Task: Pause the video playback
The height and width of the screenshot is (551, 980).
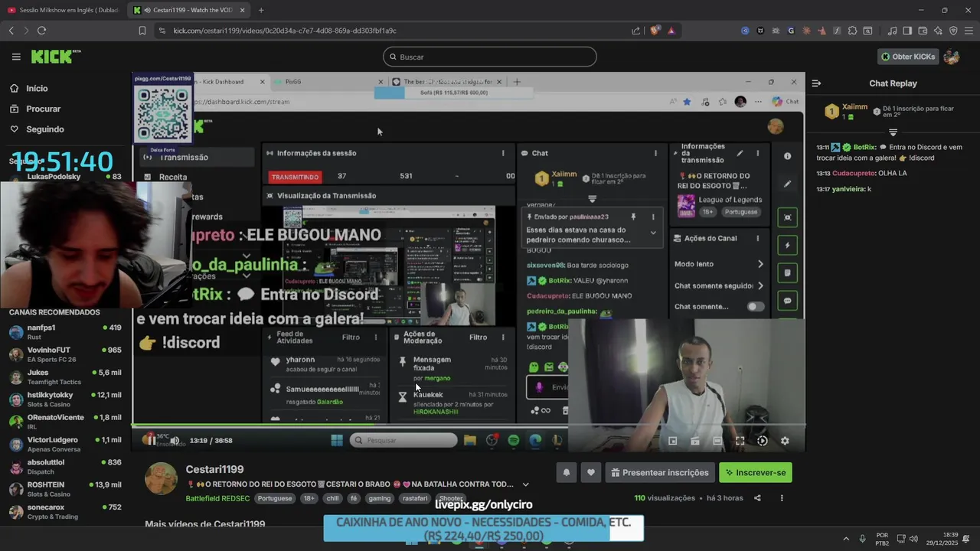Action: [152, 440]
